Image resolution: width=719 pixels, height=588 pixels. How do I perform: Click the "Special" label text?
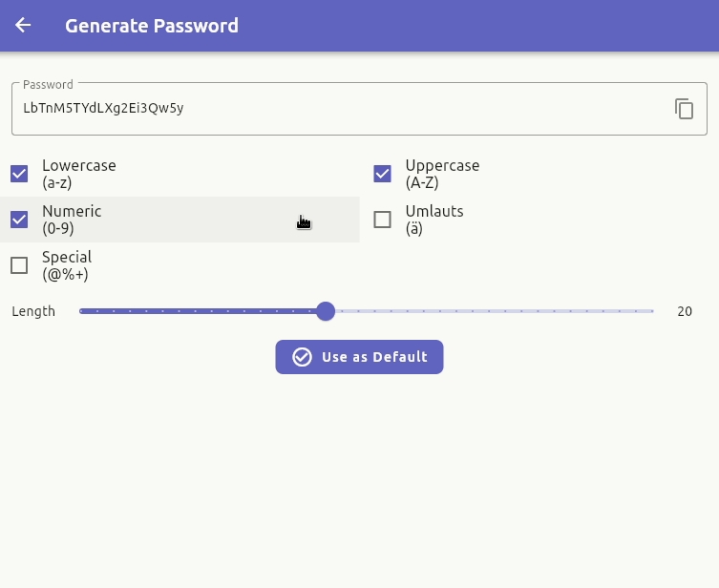tap(67, 258)
